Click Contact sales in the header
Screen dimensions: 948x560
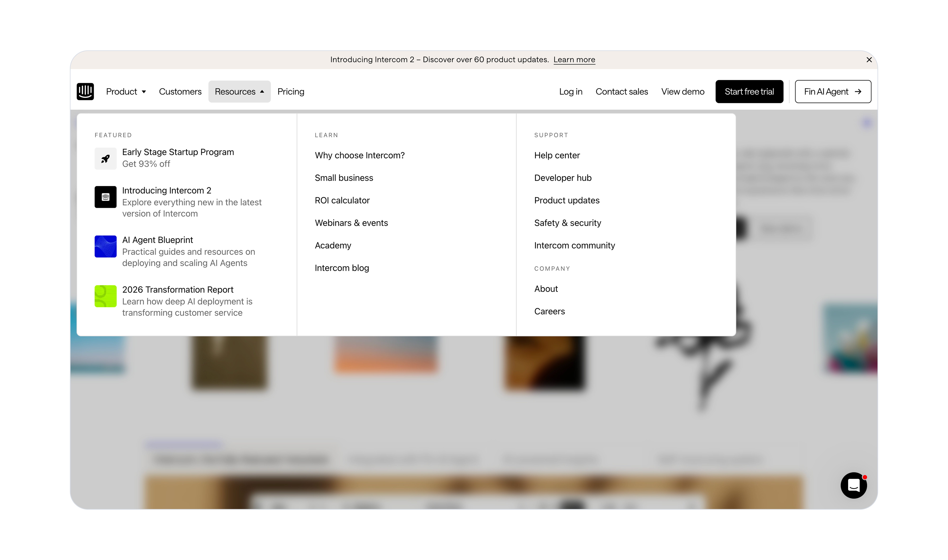pos(622,92)
